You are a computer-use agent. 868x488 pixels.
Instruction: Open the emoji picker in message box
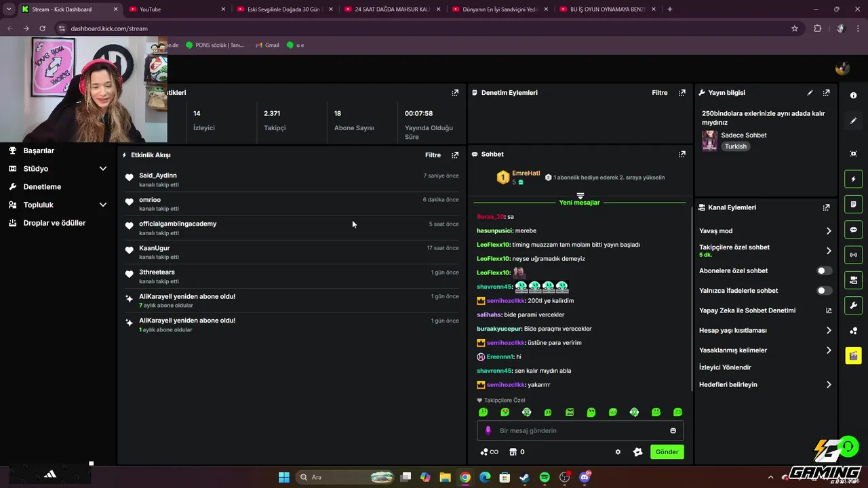pyautogui.click(x=673, y=430)
